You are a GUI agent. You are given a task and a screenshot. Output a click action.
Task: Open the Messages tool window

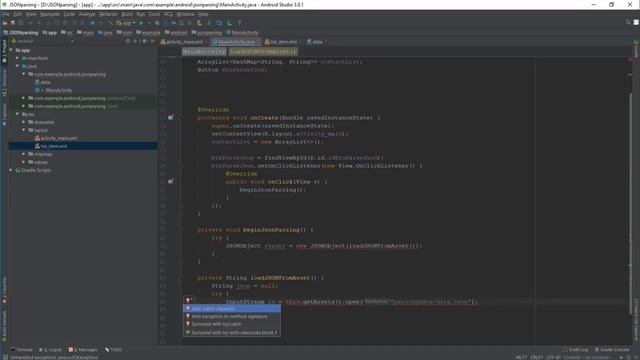click(83, 350)
